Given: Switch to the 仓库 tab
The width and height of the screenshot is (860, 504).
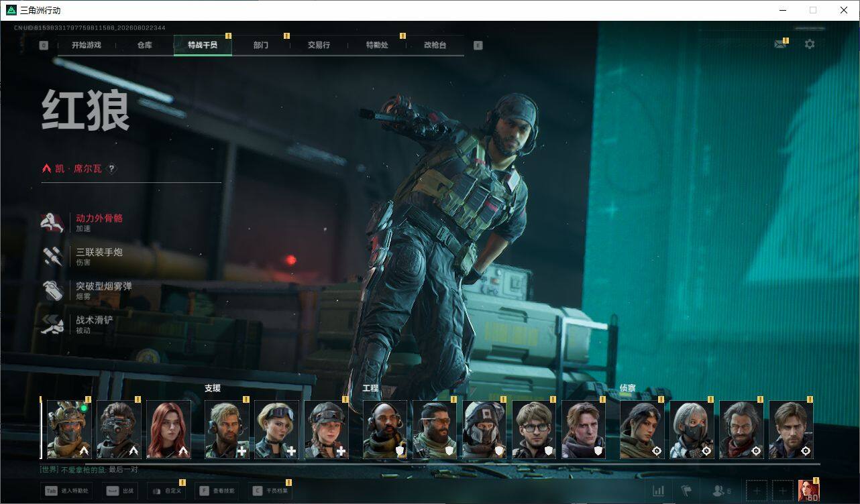Looking at the screenshot, I should click(x=144, y=46).
